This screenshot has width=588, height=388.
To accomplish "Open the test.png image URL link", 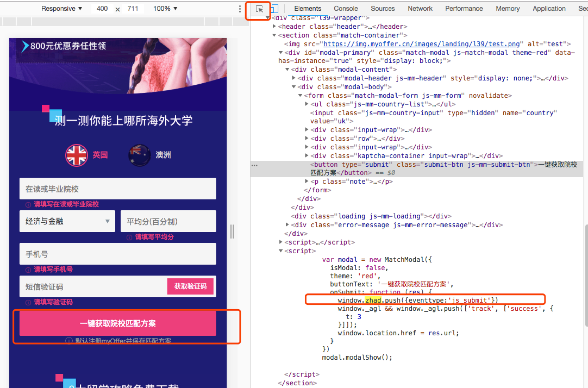I will tap(421, 44).
